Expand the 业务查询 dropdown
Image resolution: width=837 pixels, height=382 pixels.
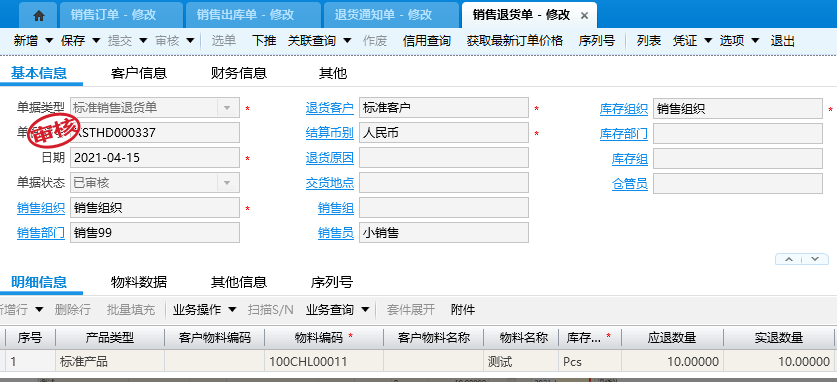coord(365,309)
